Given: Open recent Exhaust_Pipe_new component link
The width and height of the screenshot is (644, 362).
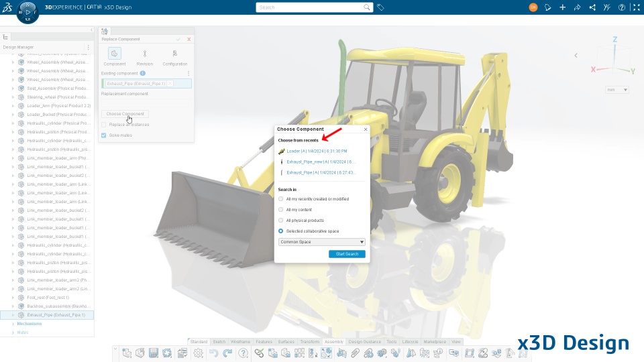Looking at the screenshot, I should click(321, 162).
